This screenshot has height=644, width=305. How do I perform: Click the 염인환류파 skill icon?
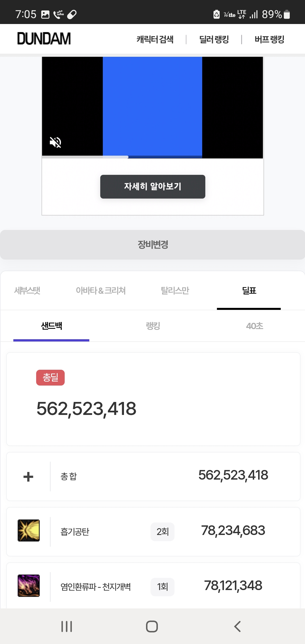pyautogui.click(x=29, y=585)
